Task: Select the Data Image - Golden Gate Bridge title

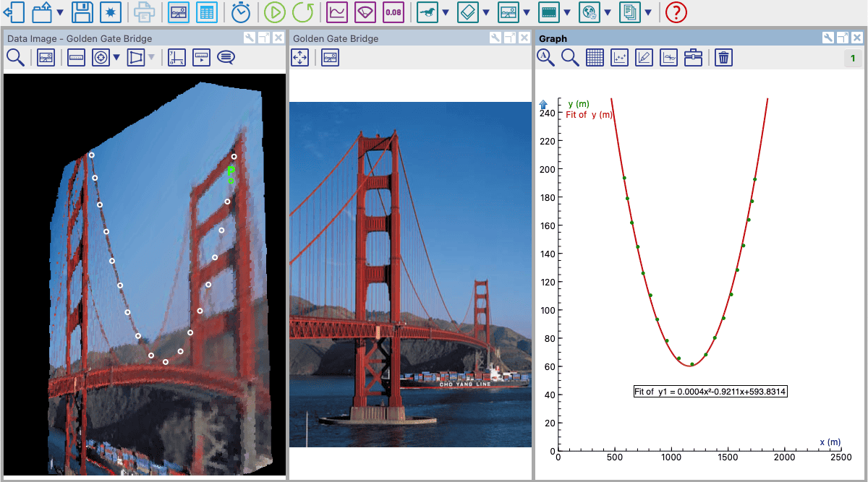Action: [80, 38]
